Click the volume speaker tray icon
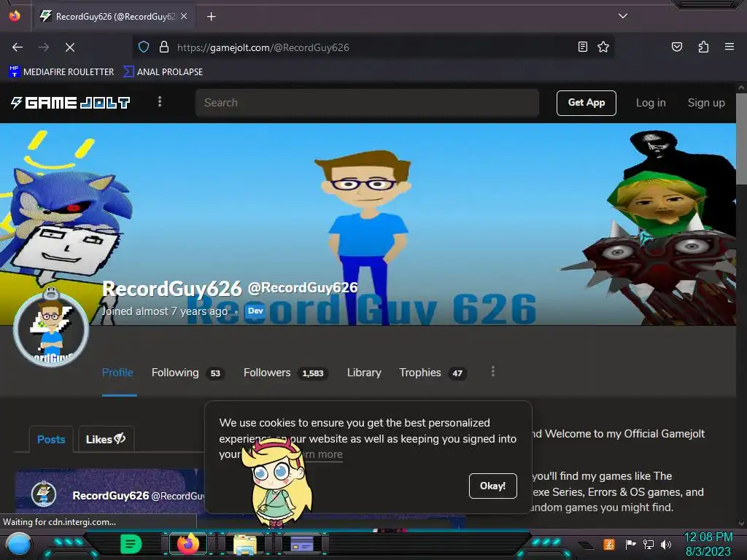Image resolution: width=747 pixels, height=560 pixels. click(666, 544)
